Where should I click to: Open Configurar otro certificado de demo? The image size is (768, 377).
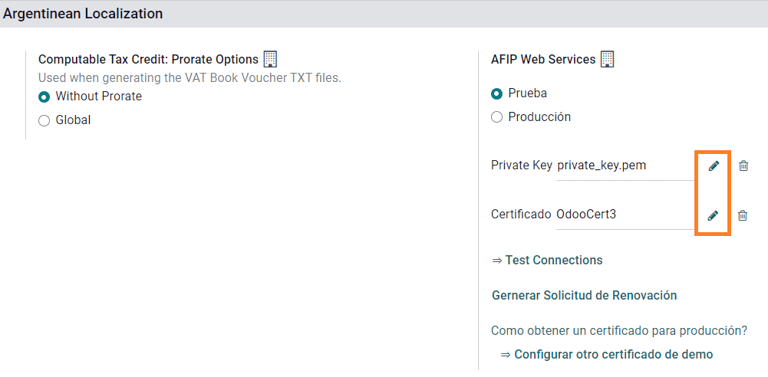click(x=607, y=354)
